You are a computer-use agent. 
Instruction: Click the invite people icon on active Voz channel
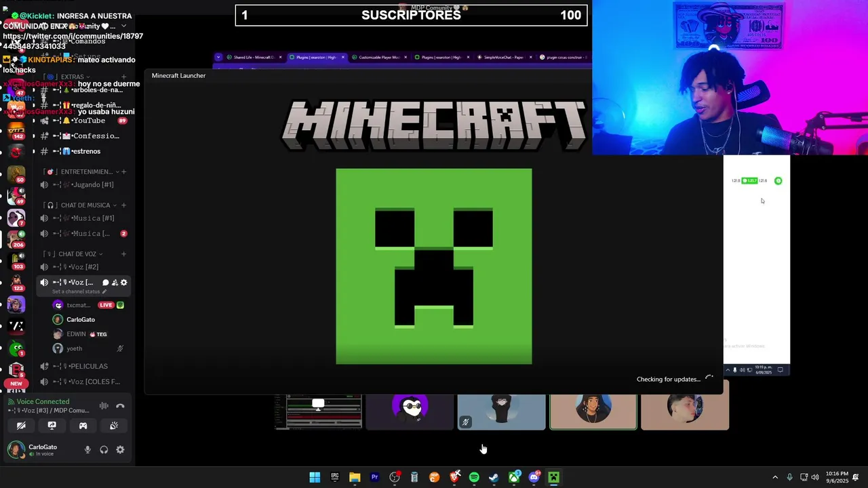[x=115, y=283]
